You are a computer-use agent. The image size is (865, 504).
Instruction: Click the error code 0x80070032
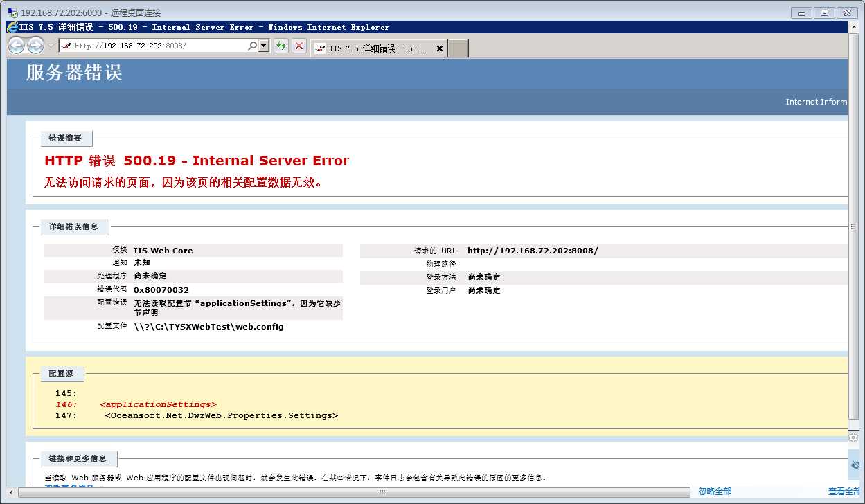point(161,290)
